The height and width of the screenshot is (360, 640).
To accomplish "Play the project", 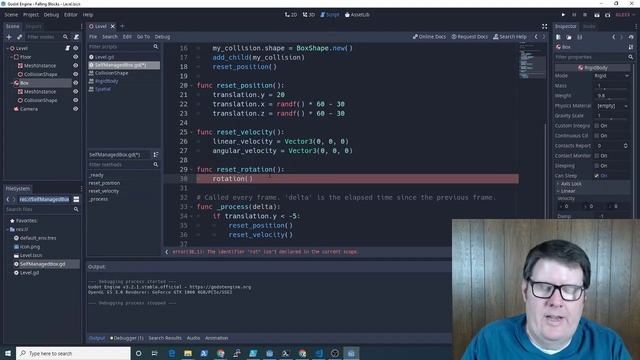I will [x=563, y=15].
